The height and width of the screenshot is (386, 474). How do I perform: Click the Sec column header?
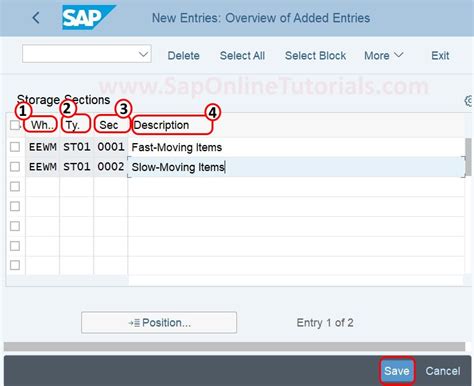click(x=110, y=125)
